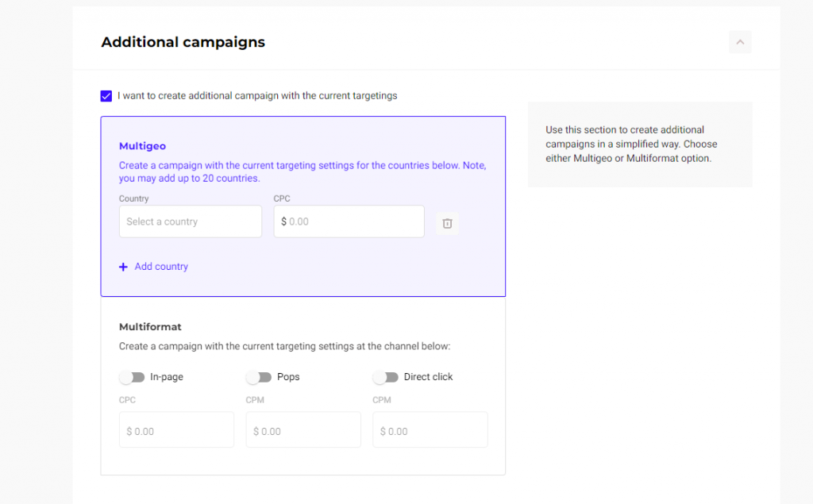Click the additional campaign checkbox label text

coord(257,96)
